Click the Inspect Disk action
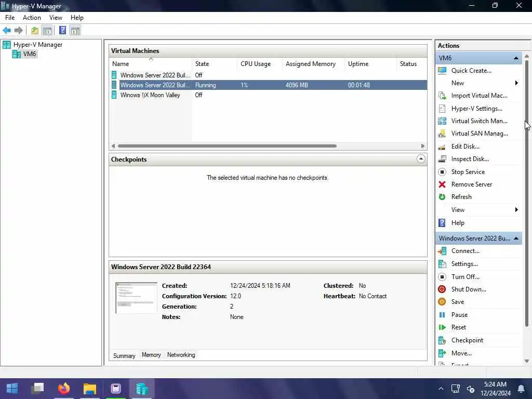 click(470, 159)
